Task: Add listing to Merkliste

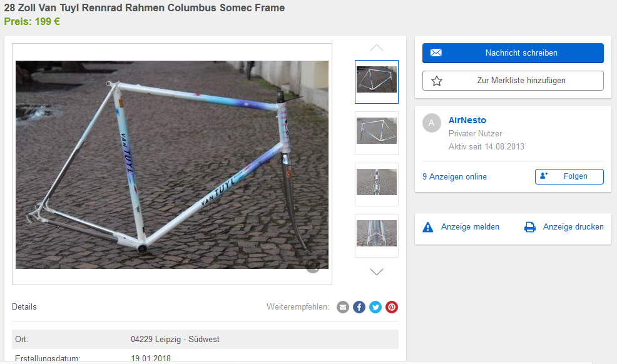Action: pyautogui.click(x=513, y=81)
